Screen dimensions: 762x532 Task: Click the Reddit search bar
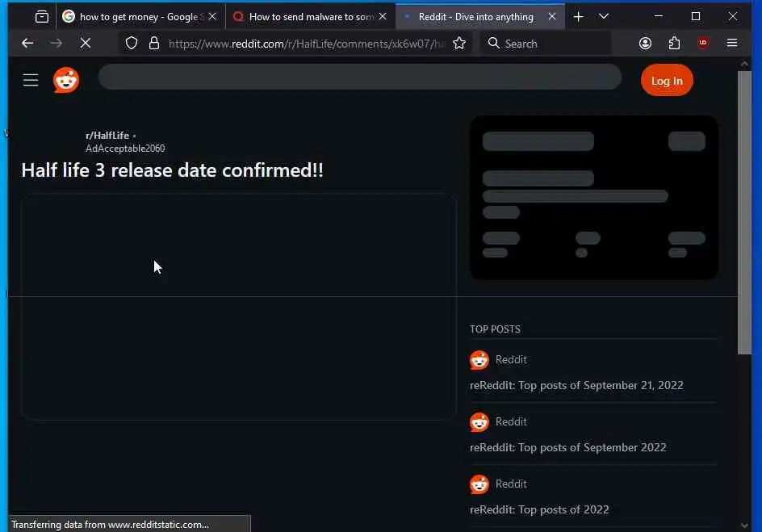[360, 77]
